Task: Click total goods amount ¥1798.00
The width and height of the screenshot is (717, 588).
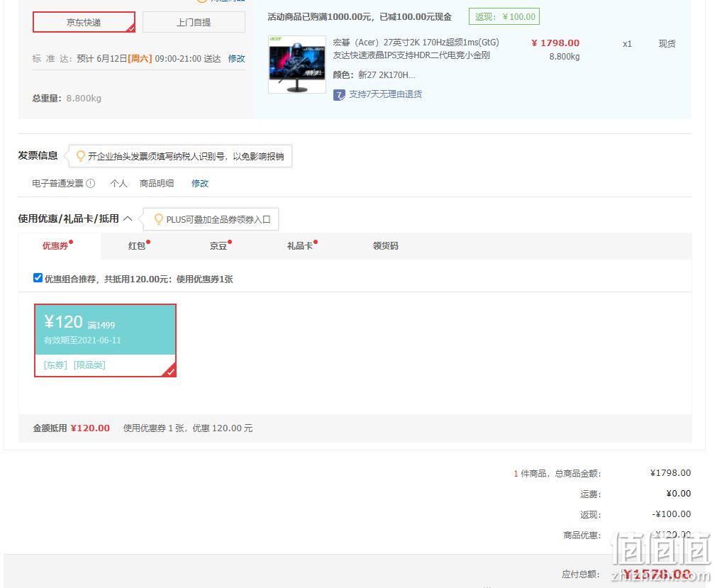Action: [x=670, y=473]
